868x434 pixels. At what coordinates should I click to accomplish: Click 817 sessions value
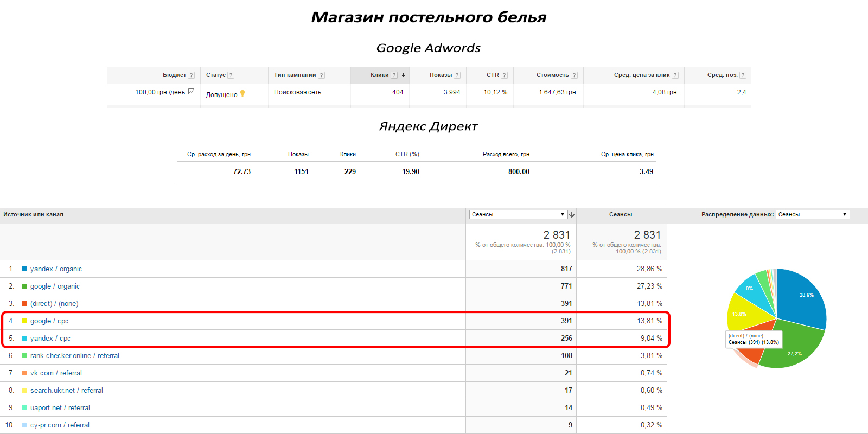pos(566,269)
